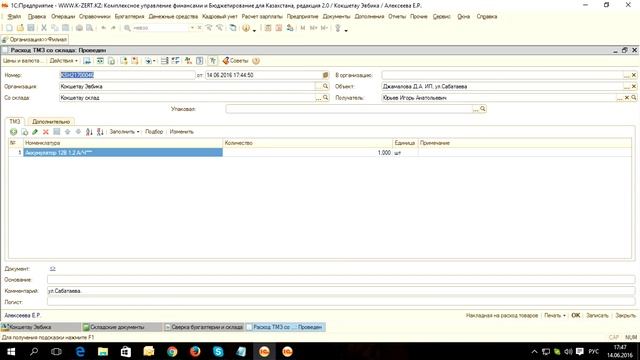Click the Номенклатура column header
The width and height of the screenshot is (640, 360).
coord(123,143)
